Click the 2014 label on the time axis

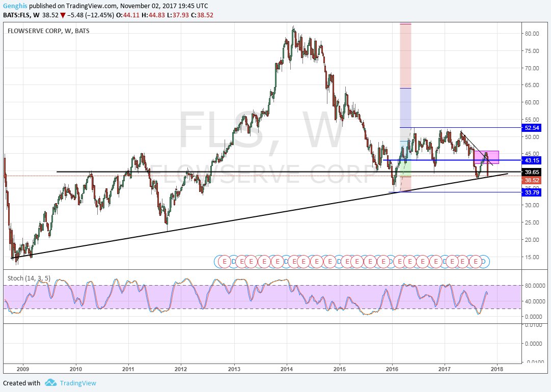287,369
